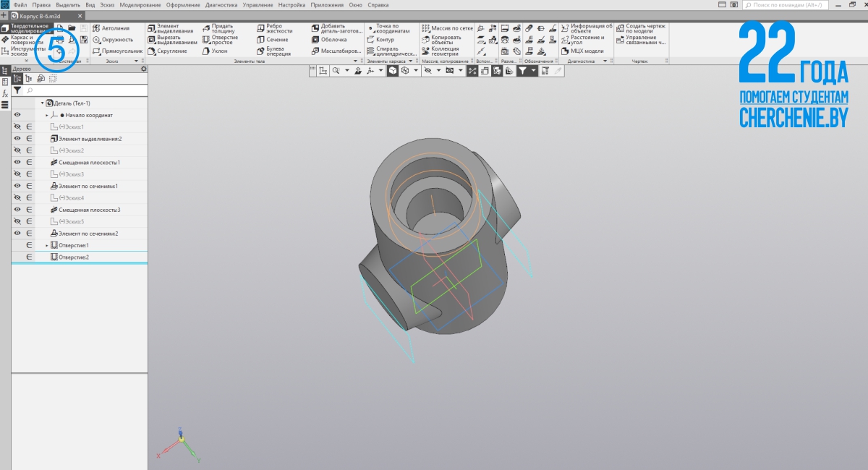The image size is (868, 470).
Task: Collapse the Деталь (Тел-1) root node
Action: point(42,103)
